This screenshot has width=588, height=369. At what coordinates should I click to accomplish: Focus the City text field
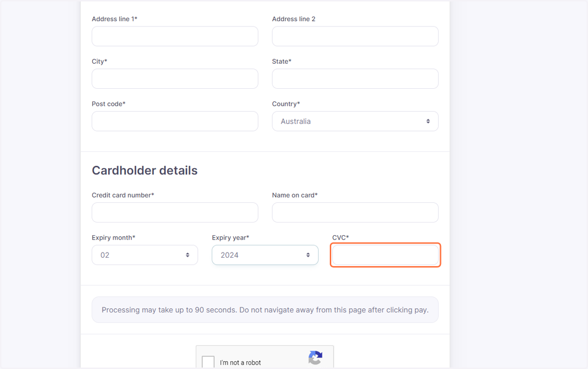click(x=175, y=79)
